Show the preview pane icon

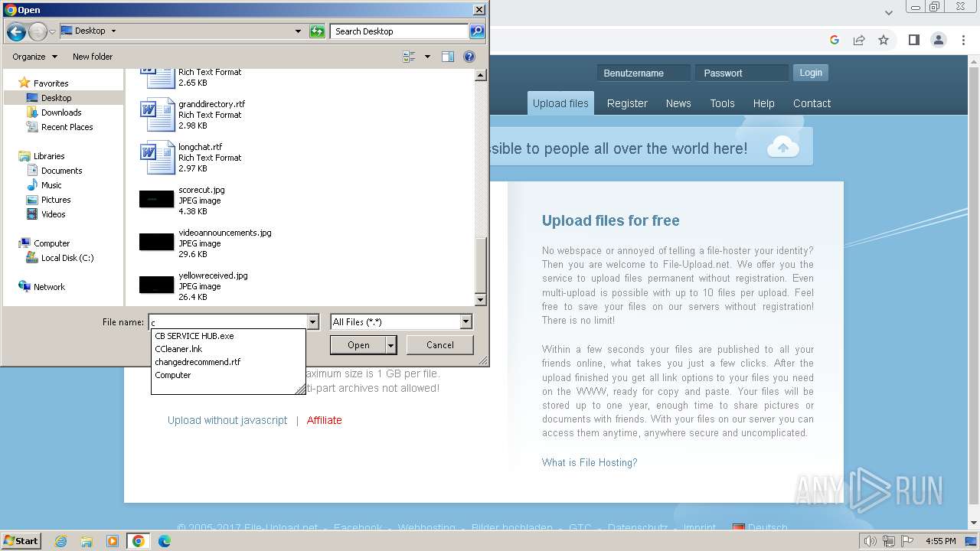coord(448,57)
